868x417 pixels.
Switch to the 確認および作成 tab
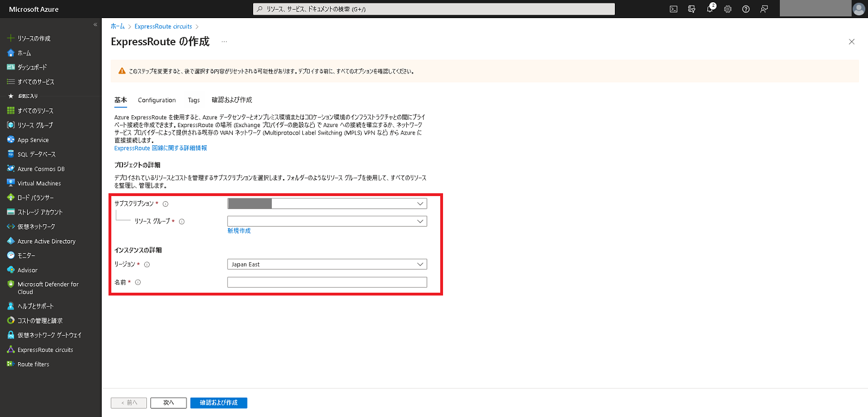(x=232, y=100)
